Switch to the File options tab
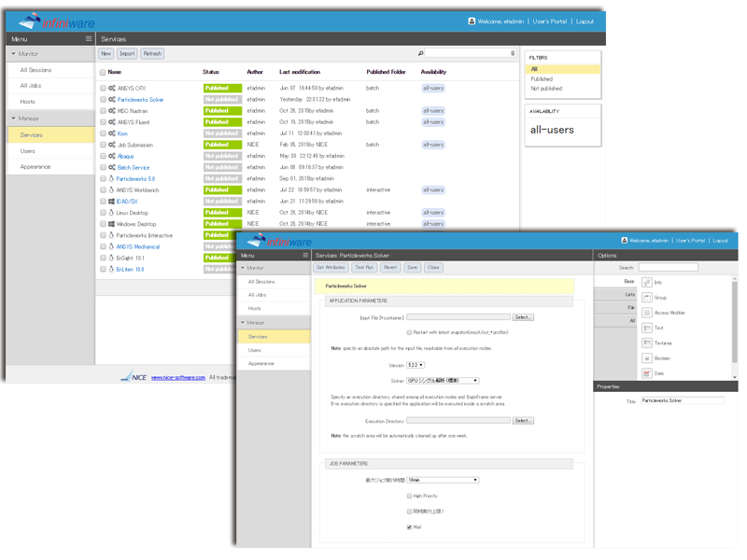This screenshot has width=747, height=560. [x=615, y=308]
